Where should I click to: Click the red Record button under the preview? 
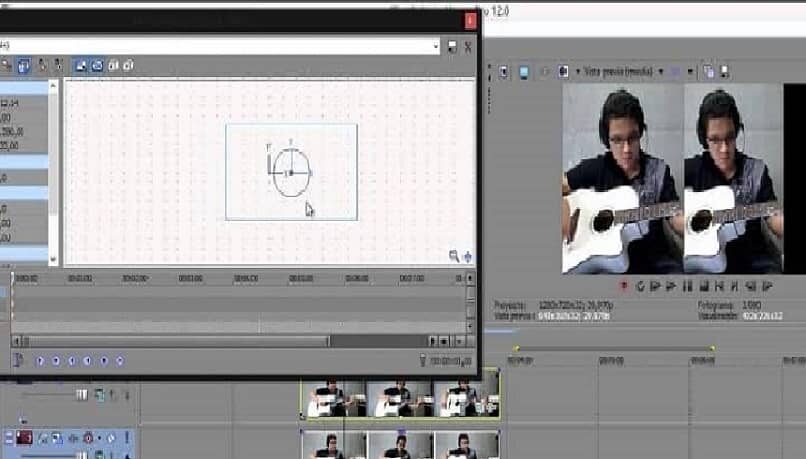click(x=624, y=286)
